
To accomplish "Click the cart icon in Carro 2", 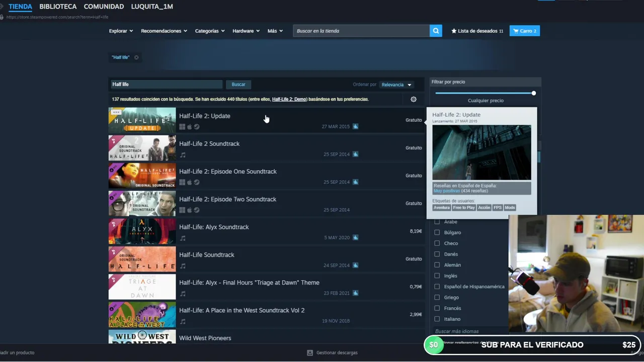I will point(515,31).
